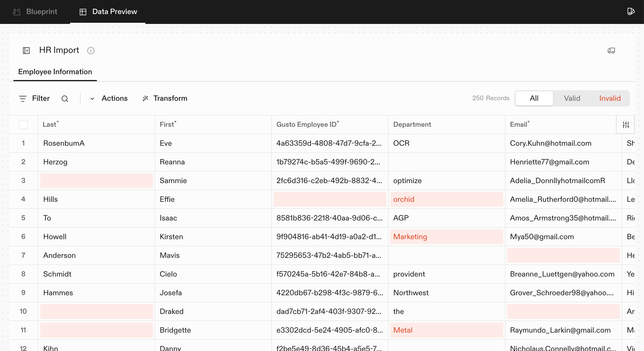This screenshot has width=644, height=351.
Task: Click the Transform magic wand icon
Action: tap(145, 98)
